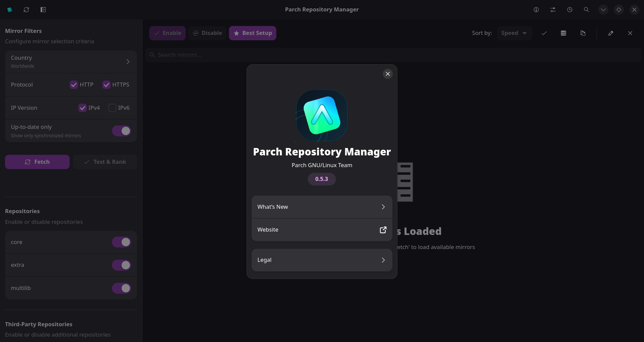Viewport: 644px width, 342px height.
Task: Open the Sort by Speed dropdown
Action: click(x=515, y=33)
